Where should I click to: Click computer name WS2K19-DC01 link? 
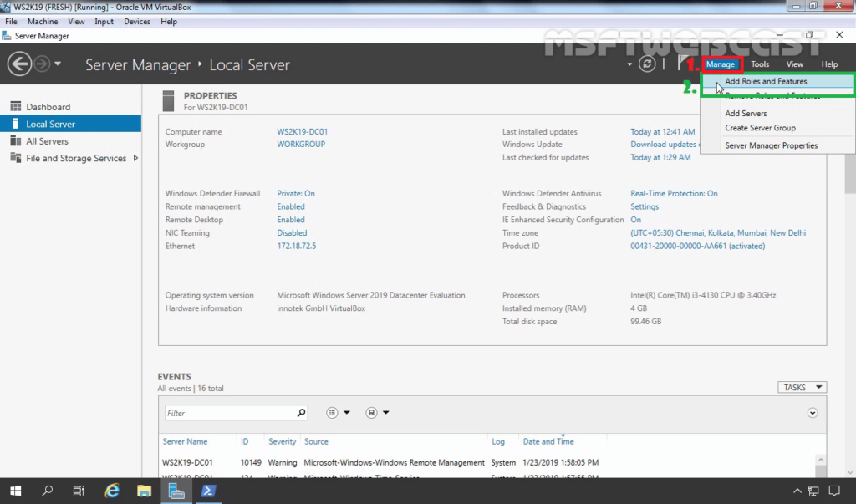(302, 131)
